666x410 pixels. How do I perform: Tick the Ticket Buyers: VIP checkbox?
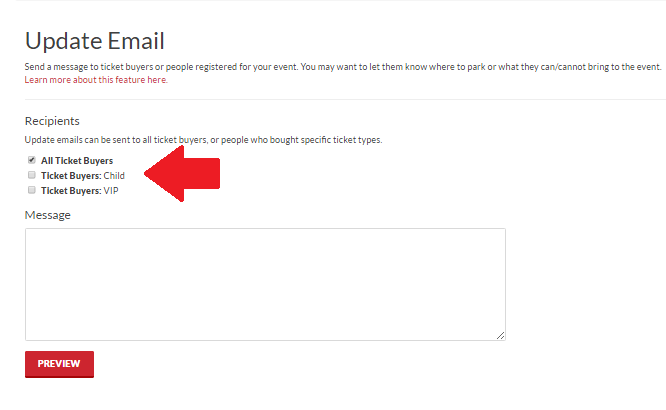point(31,190)
